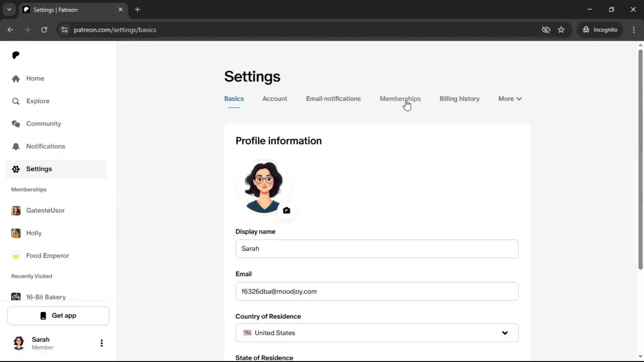
Task: Expand the More settings dropdown
Action: (510, 99)
